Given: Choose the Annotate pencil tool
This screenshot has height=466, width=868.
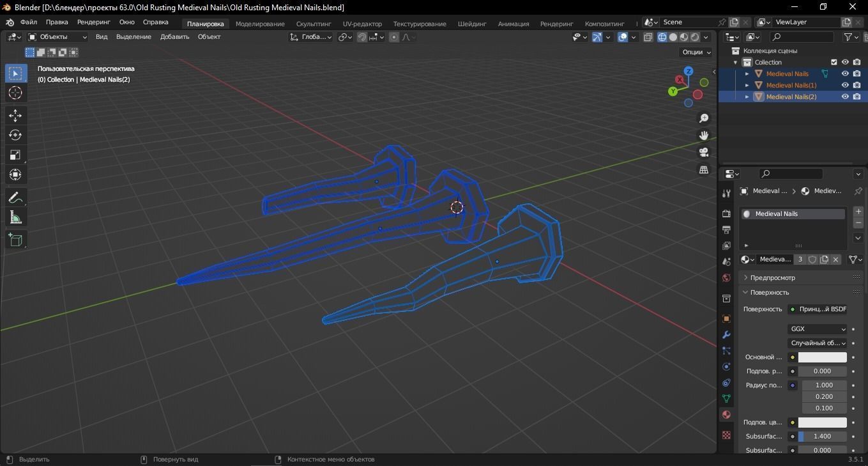Looking at the screenshot, I should [15, 198].
